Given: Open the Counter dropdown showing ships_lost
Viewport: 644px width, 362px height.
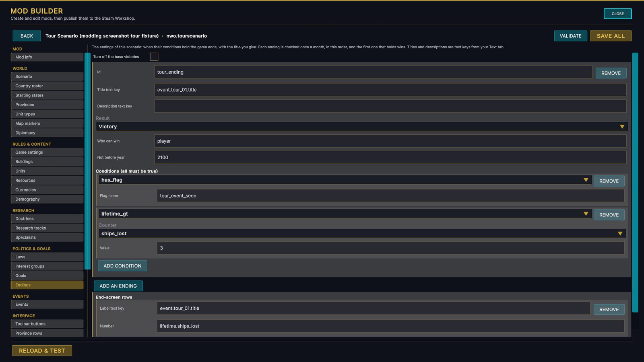Looking at the screenshot, I should 362,233.
